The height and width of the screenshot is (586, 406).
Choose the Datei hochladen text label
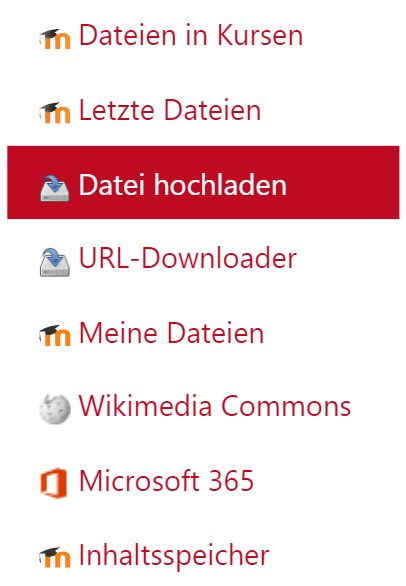(x=182, y=184)
